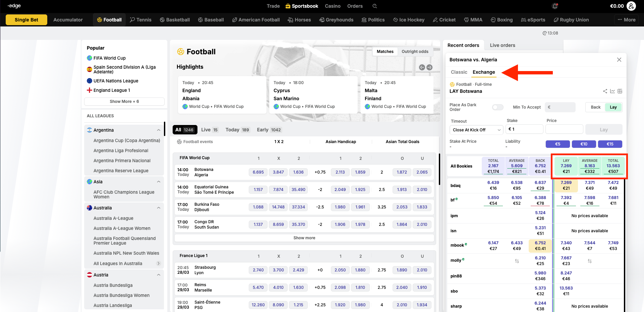This screenshot has height=312, width=644.
Task: Open the user account avatar menu
Action: pos(631,6)
